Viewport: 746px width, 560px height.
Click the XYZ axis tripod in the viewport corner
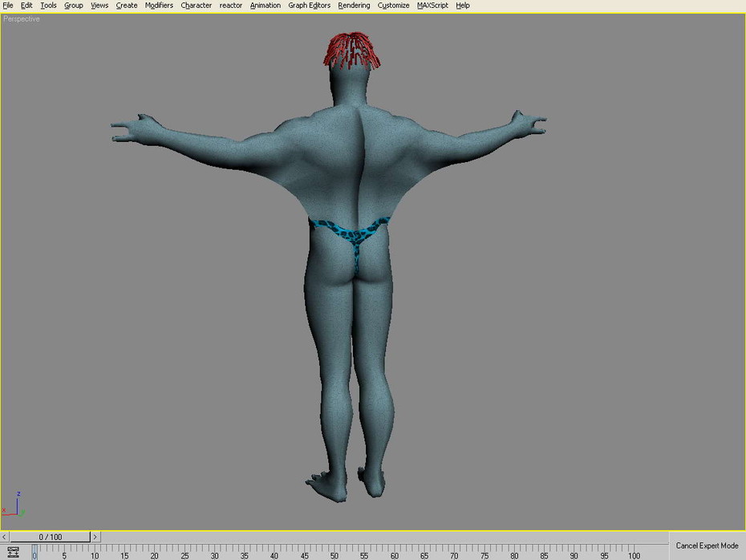[x=14, y=505]
